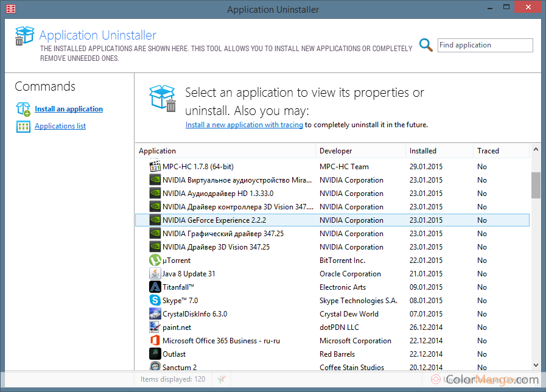Click the Red Barrels developer cell
The image size is (546, 392).
click(x=337, y=354)
